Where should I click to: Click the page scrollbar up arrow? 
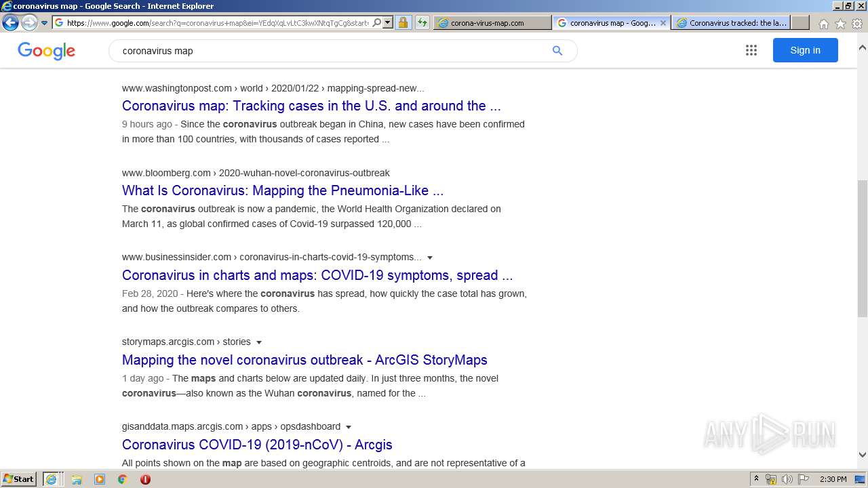click(x=862, y=47)
